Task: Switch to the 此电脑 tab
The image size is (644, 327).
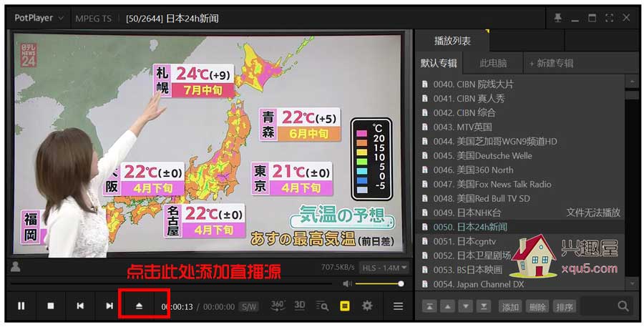Action: pos(493,63)
